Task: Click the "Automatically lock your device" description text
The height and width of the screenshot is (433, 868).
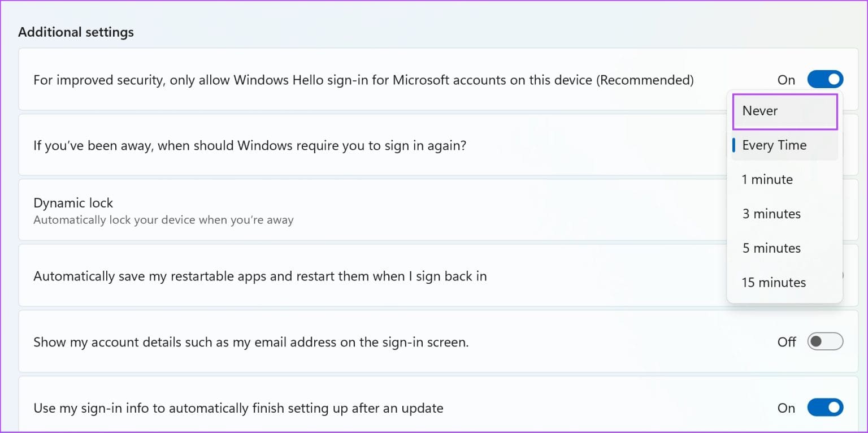Action: [164, 220]
